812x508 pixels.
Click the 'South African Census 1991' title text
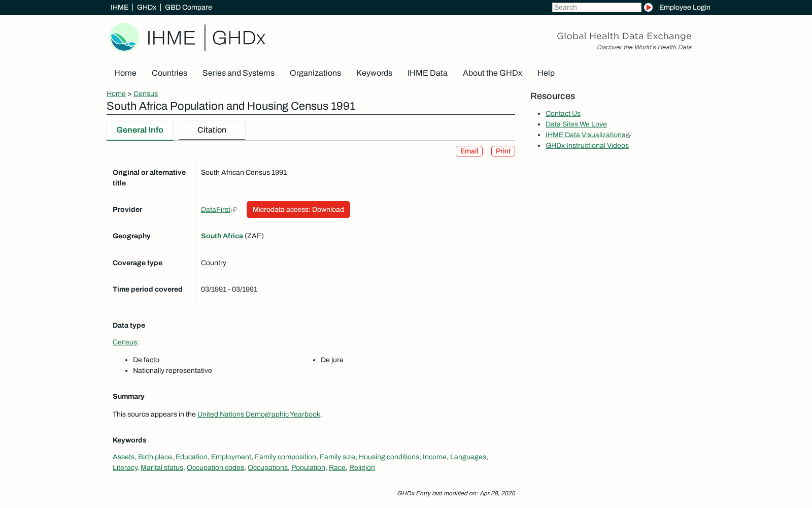[244, 172]
